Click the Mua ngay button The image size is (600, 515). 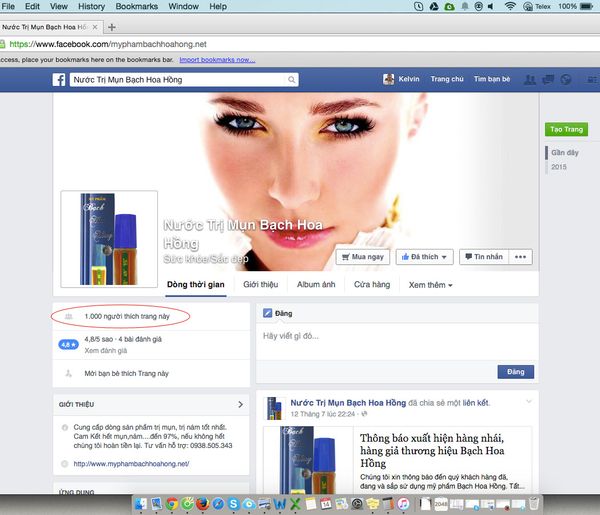[362, 257]
